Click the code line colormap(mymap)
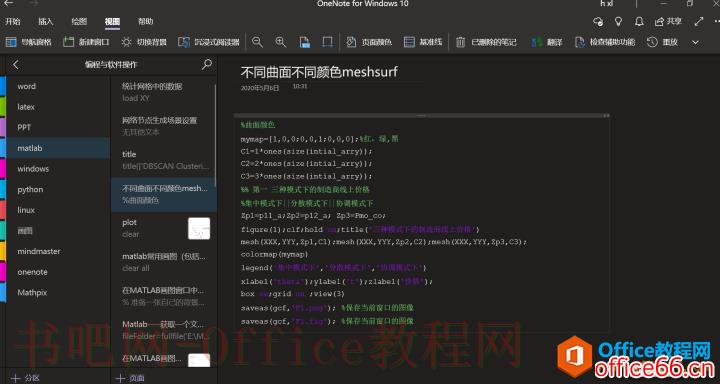The height and width of the screenshot is (384, 720). tap(274, 254)
